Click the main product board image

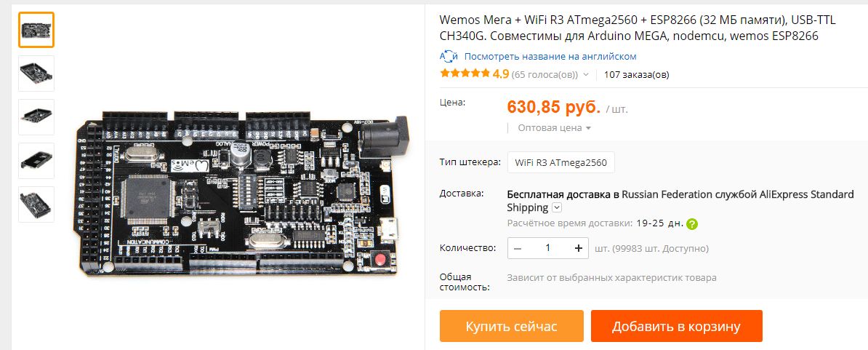tap(241, 192)
